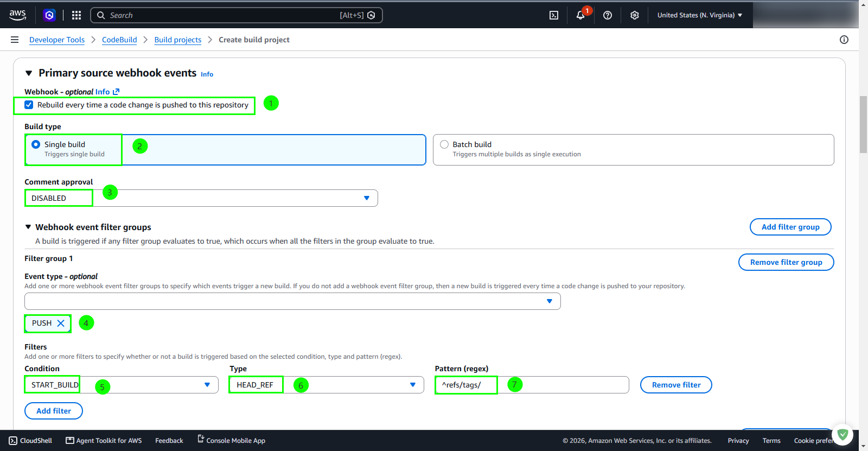Image resolution: width=868 pixels, height=451 pixels.
Task: Open CloudShell in the footer bar
Action: (x=31, y=441)
